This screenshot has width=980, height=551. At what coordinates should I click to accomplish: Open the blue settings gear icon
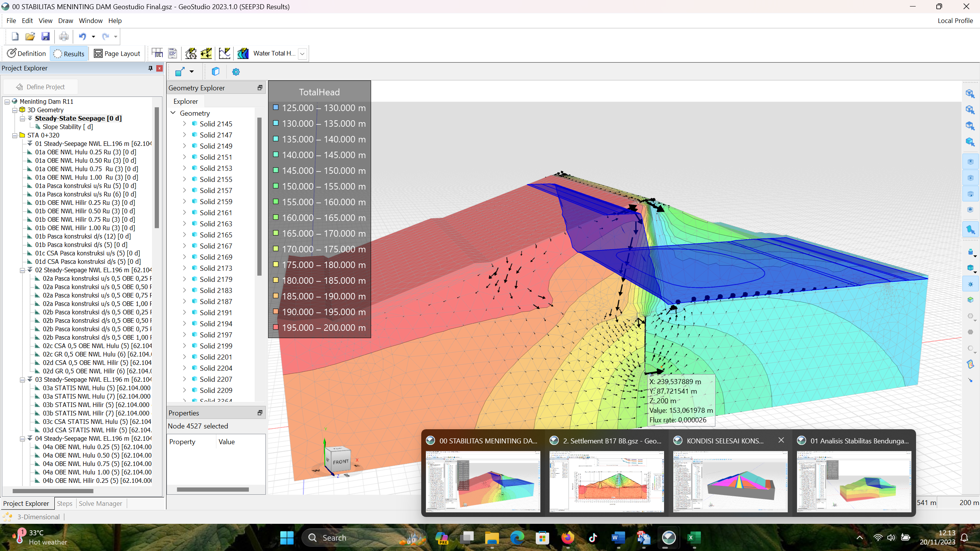[x=236, y=72]
